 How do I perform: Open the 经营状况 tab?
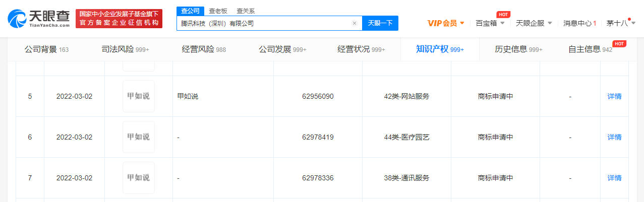[361, 49]
